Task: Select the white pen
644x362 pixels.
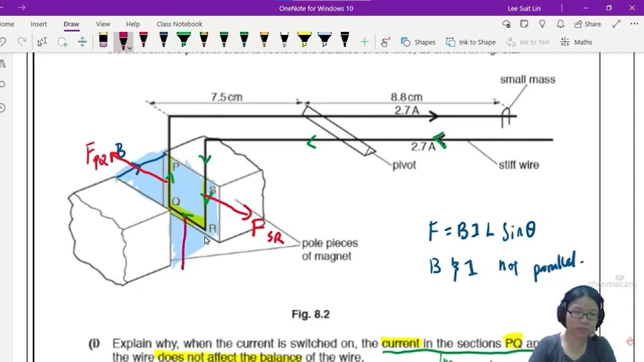Action: point(284,40)
